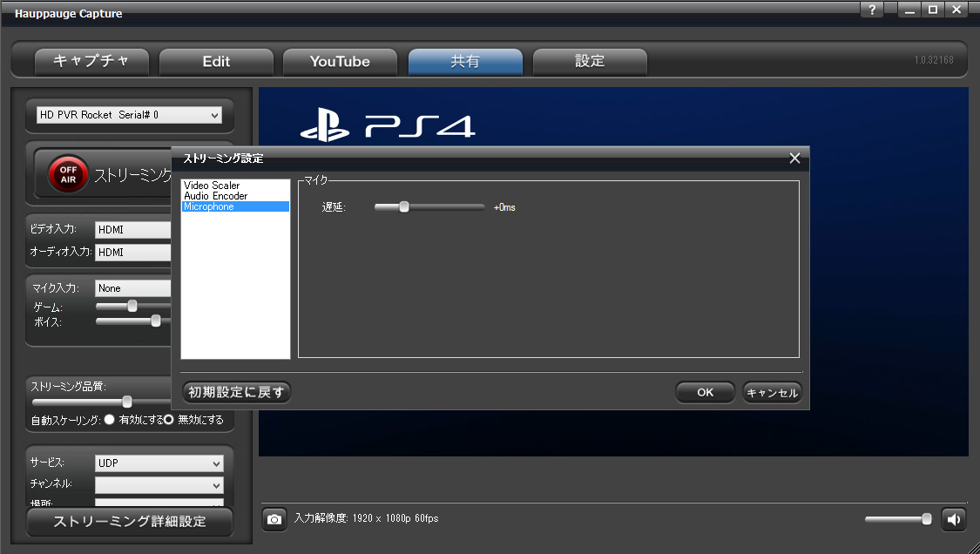Select 有効にする auto-scaling radio button
This screenshot has height=554, width=980.
tap(110, 420)
